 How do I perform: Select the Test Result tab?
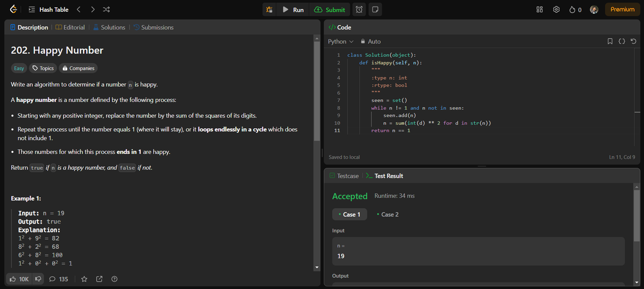coord(384,176)
